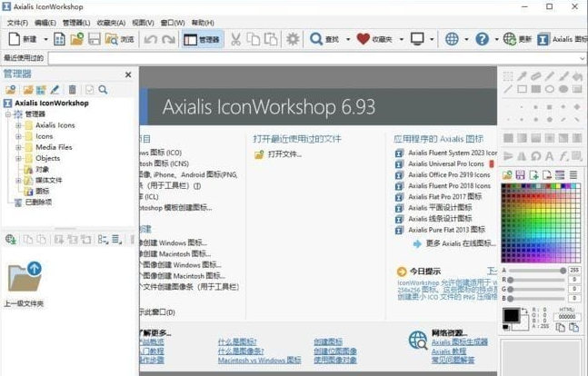Click the trash delete icon in Librarian panel
Image resolution: width=588 pixels, height=376 pixels.
point(72,90)
